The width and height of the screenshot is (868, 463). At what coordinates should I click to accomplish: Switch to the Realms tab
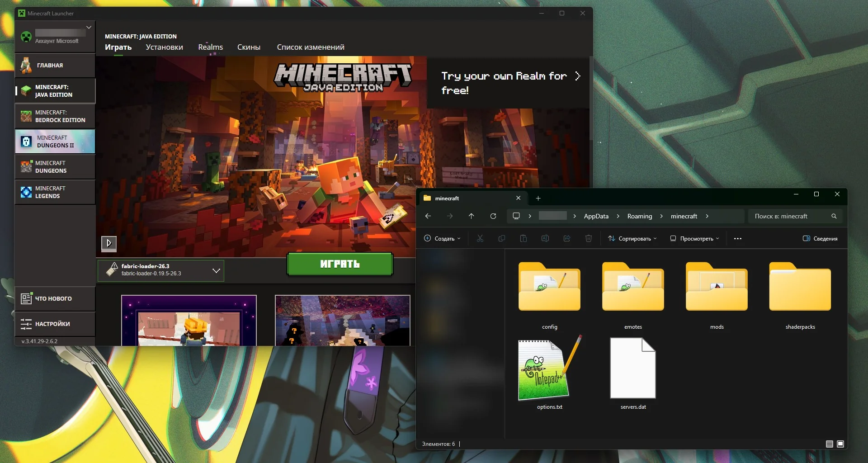[210, 47]
